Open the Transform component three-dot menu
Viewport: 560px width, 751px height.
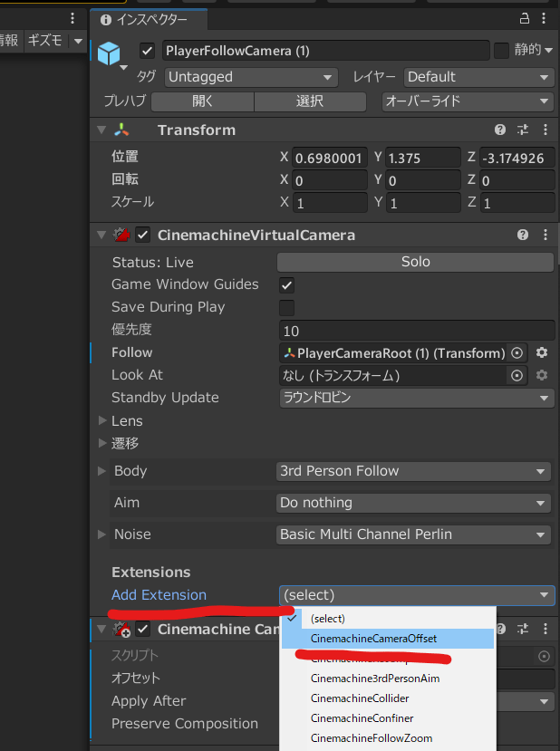[x=546, y=130]
